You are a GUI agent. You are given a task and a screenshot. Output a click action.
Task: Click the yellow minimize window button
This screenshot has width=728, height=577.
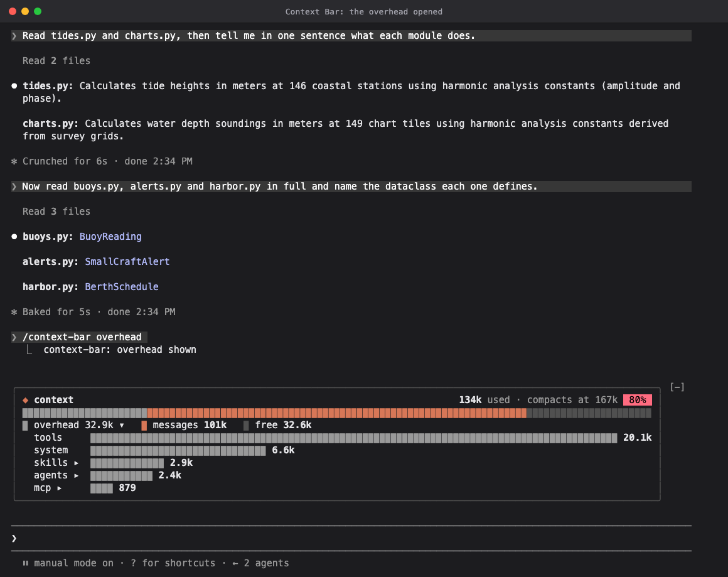tap(25, 11)
